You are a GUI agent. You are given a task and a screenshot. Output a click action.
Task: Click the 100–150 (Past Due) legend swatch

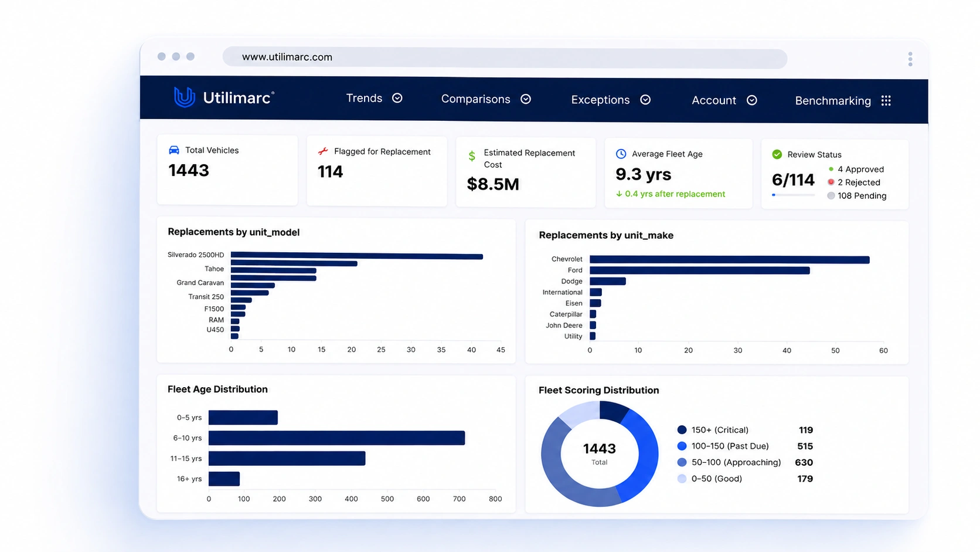pos(682,446)
